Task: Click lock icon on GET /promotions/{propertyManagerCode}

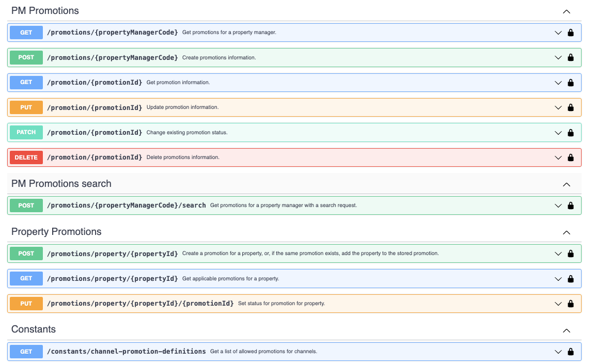Action: click(x=571, y=33)
